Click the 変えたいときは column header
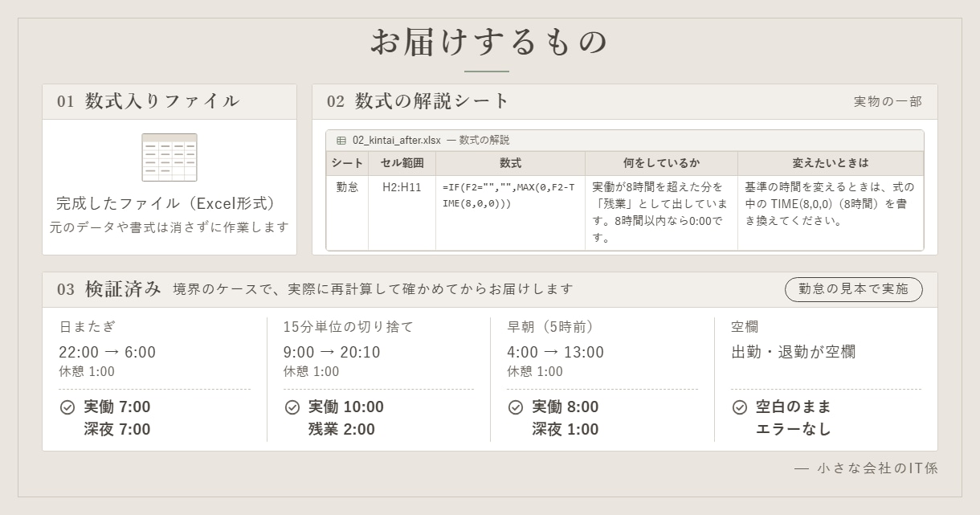The width and height of the screenshot is (980, 515). (x=831, y=163)
